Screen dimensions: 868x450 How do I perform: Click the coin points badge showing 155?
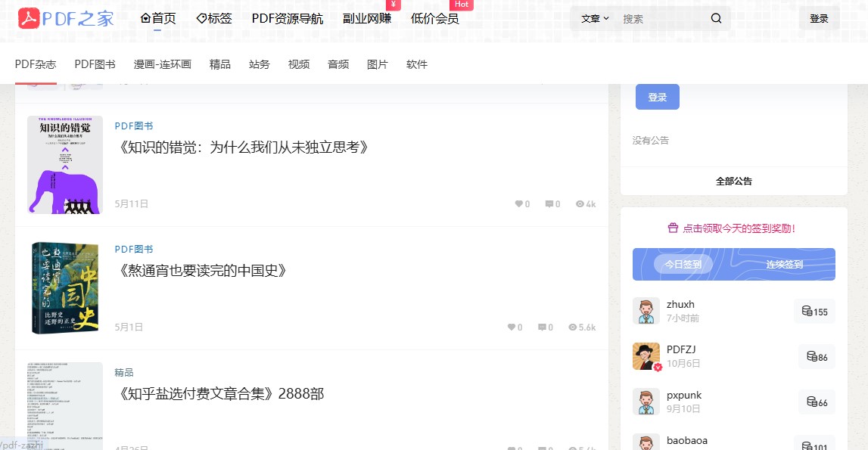point(814,312)
